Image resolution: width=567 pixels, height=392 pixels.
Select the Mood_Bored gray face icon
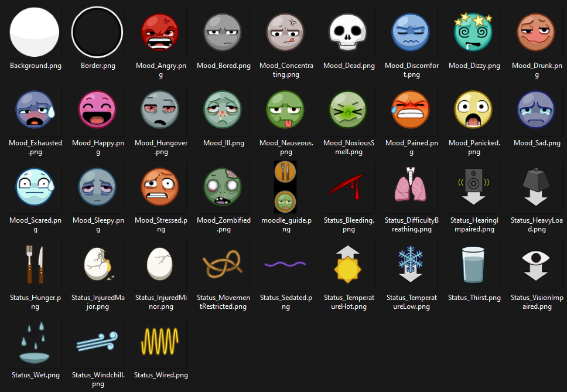coord(223,32)
